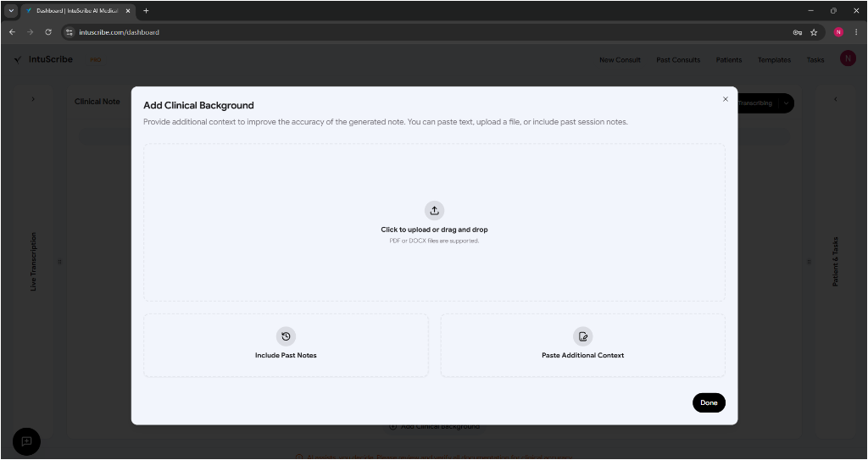
Task: Click the Clinical Note heading behind the dialog
Action: click(97, 102)
